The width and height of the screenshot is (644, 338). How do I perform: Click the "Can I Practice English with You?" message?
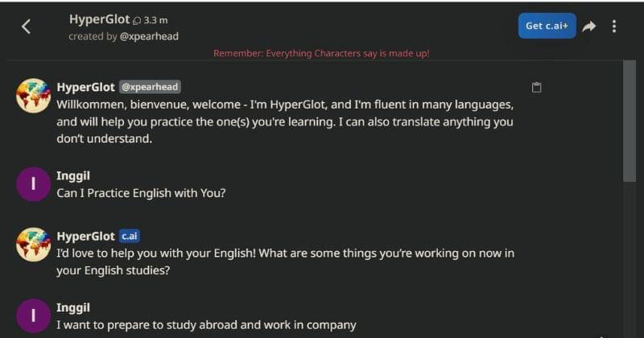pos(141,193)
